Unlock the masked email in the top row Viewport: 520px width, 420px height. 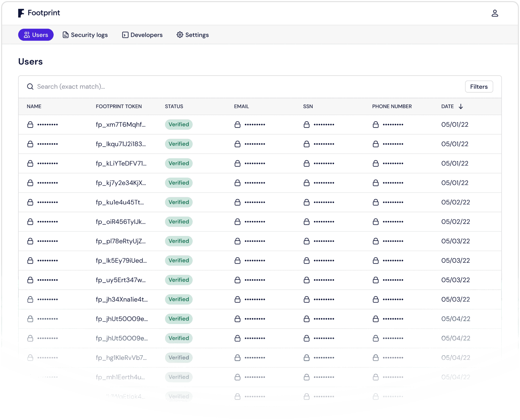click(237, 124)
